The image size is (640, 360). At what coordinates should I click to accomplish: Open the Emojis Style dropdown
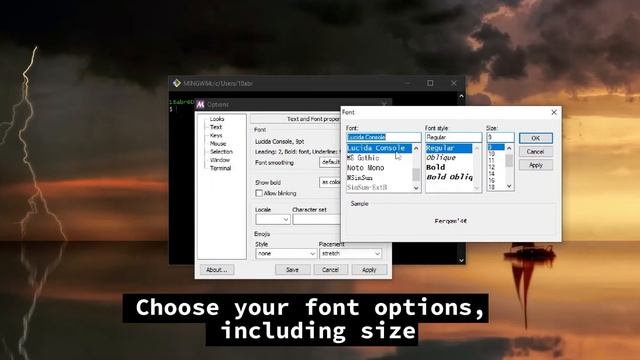point(286,253)
